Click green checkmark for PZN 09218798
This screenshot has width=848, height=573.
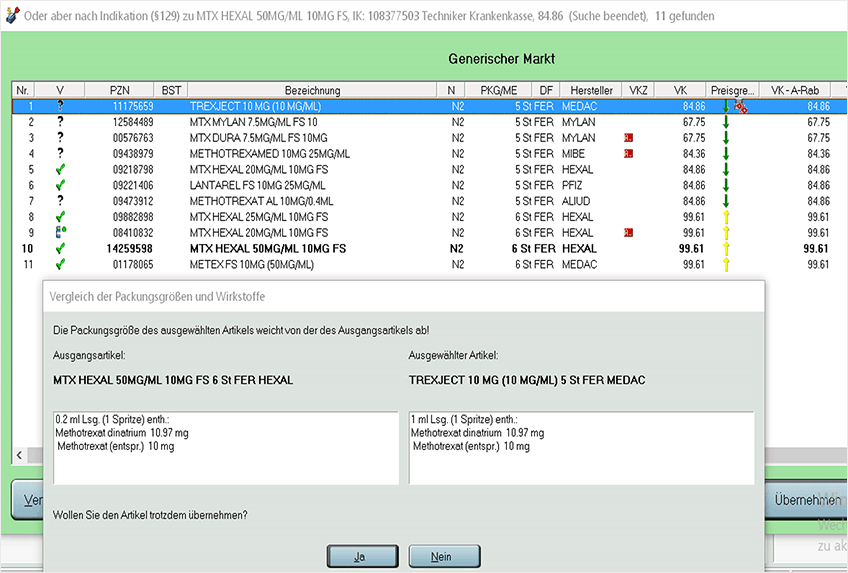(60, 169)
